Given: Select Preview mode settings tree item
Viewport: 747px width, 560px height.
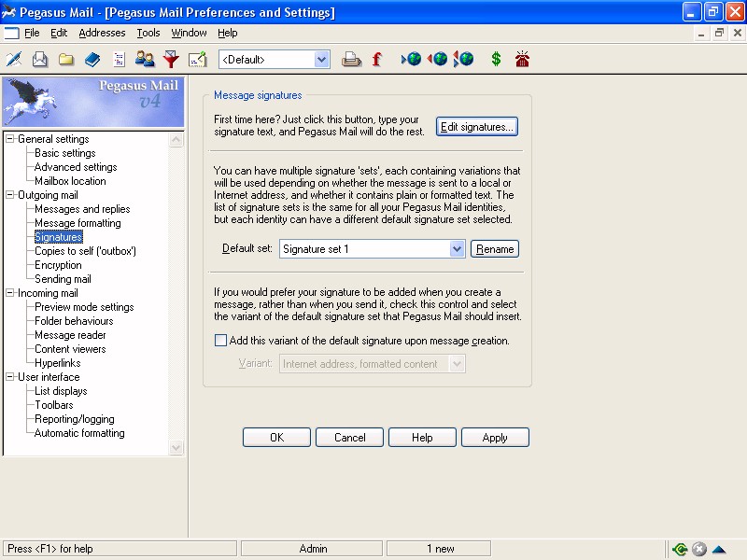Looking at the screenshot, I should (x=84, y=307).
